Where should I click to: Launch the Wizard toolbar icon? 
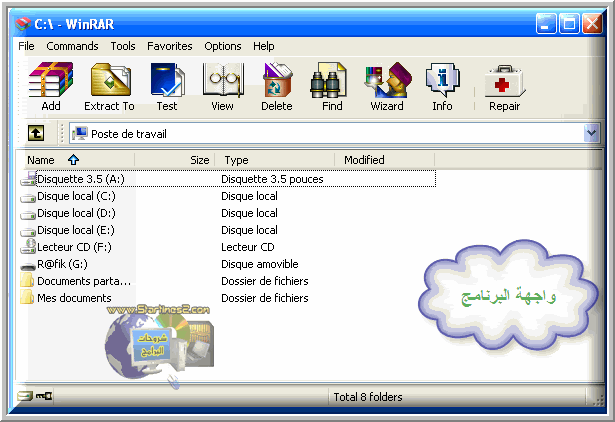(388, 80)
